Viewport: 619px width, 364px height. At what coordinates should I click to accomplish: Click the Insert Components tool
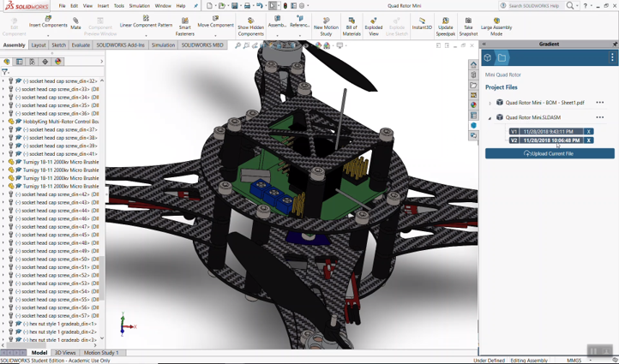[x=48, y=21]
